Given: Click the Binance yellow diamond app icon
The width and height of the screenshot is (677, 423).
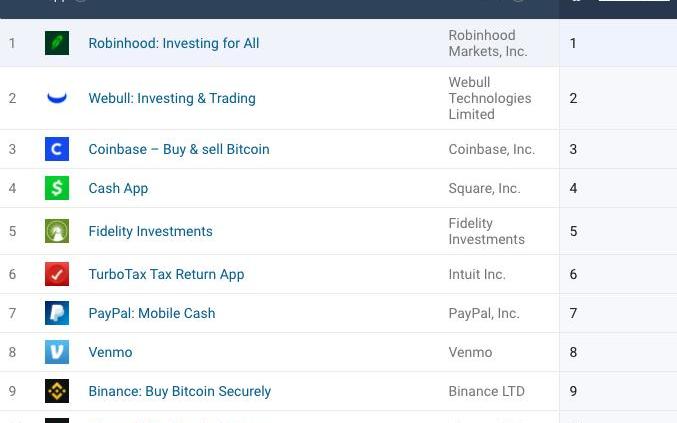Looking at the screenshot, I should click(x=57, y=391).
